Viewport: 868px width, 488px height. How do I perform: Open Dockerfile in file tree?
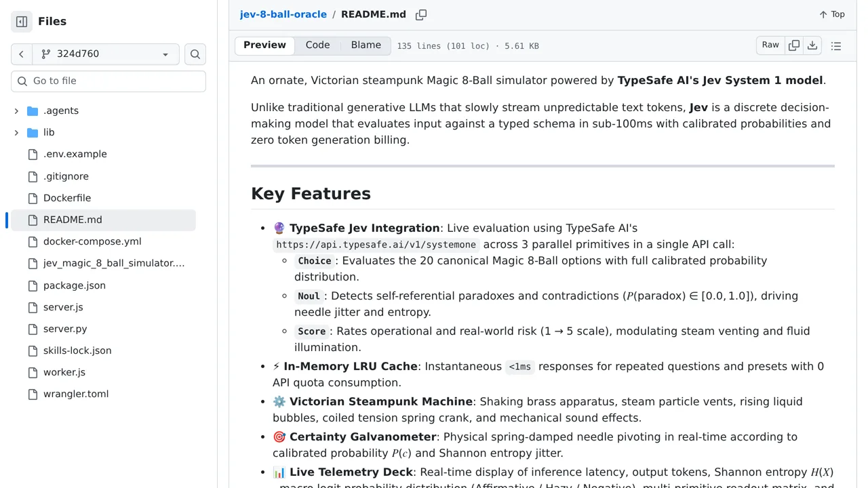point(67,198)
